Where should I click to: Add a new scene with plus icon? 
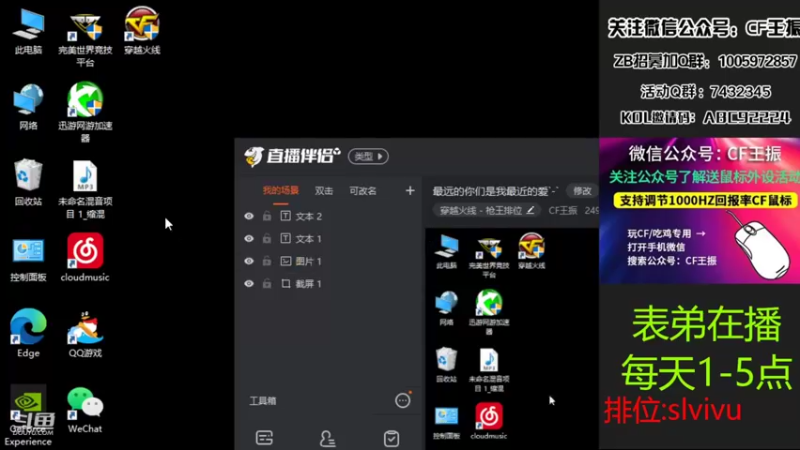click(410, 191)
